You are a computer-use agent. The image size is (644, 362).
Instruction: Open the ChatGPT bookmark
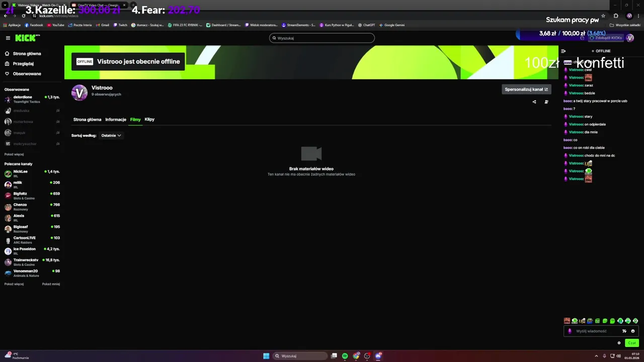[367, 25]
